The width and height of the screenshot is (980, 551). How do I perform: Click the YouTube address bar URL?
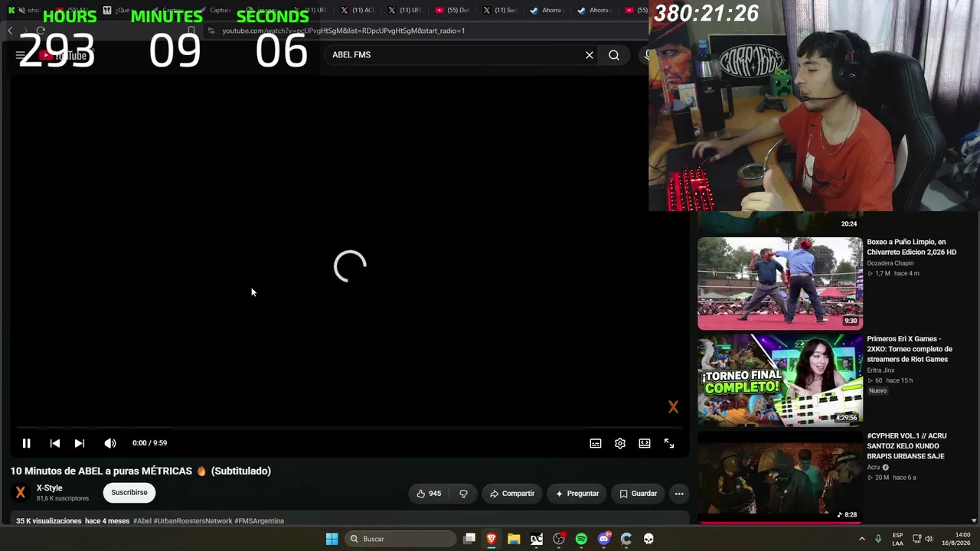point(344,31)
